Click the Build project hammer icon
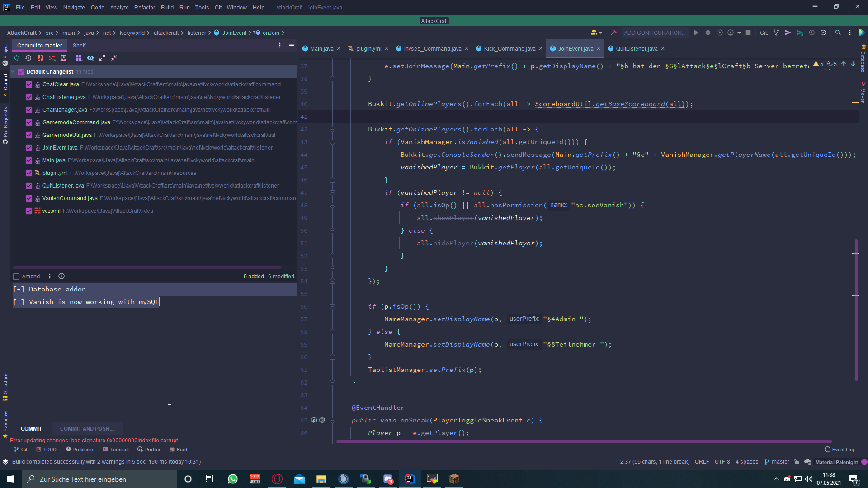The image size is (868, 488). (x=613, y=33)
